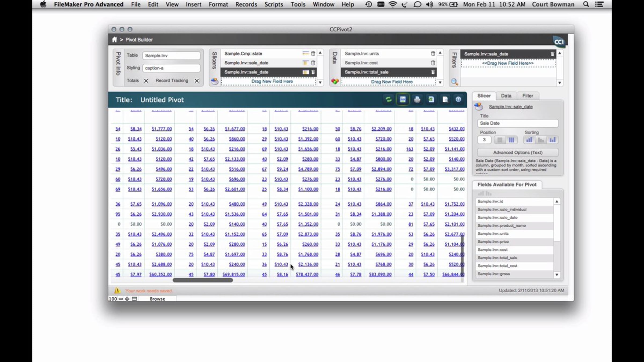Set slicer position to row layout toggle
644x362 pixels.
coord(500,140)
